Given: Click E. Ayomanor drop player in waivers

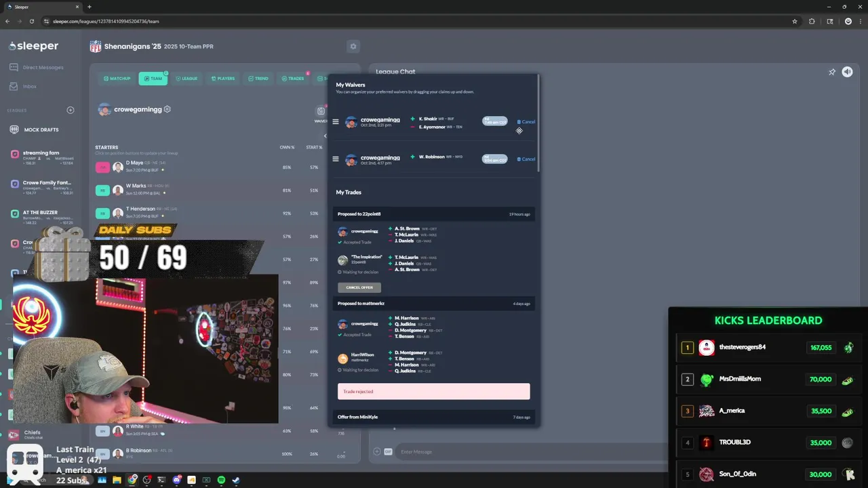Looking at the screenshot, I should pyautogui.click(x=431, y=127).
